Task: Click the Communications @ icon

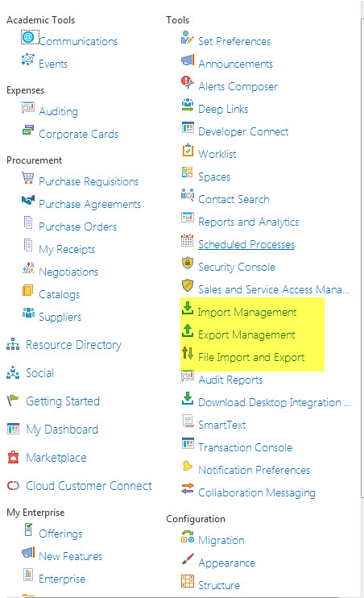Action: pos(28,37)
